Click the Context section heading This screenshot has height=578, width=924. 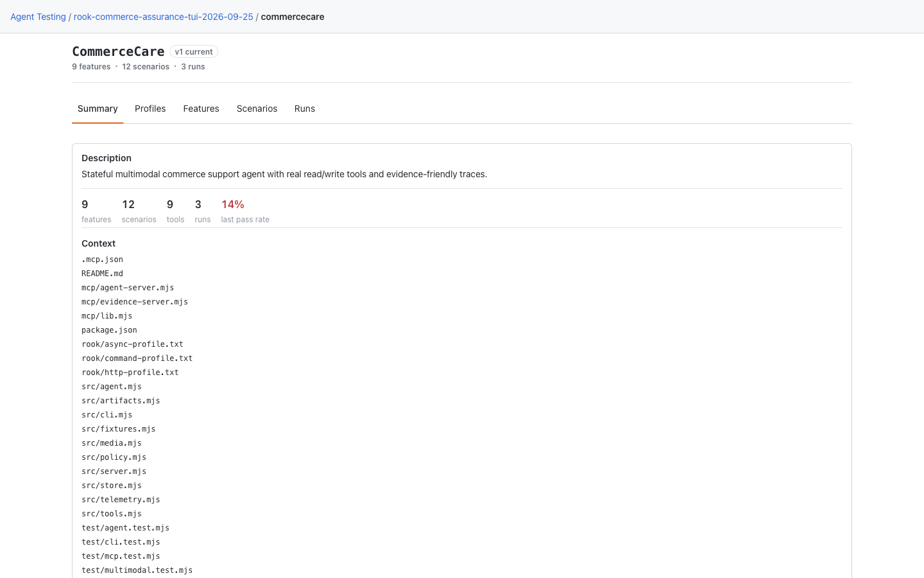pos(98,243)
